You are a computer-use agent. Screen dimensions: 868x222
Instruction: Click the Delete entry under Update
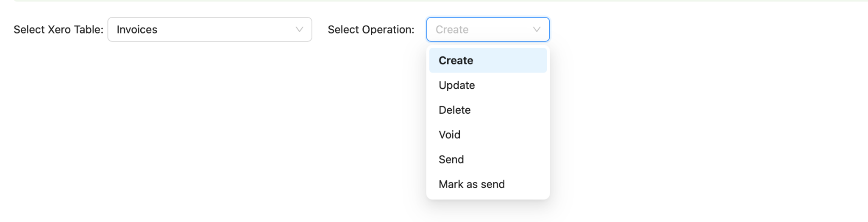point(488,110)
